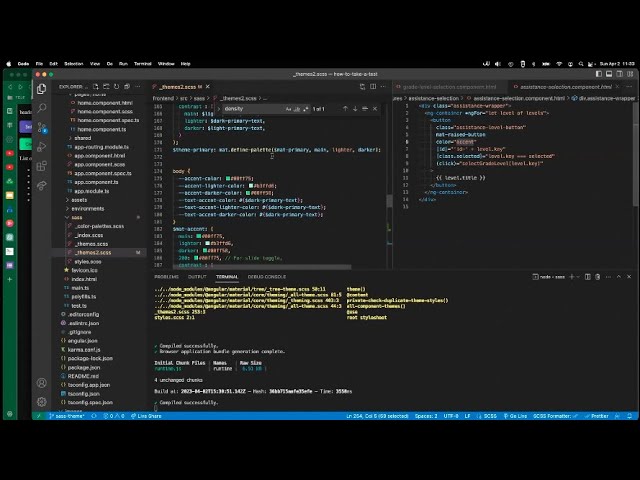This screenshot has width=640, height=480.
Task: Click Live Share in status bar
Action: click(x=146, y=416)
